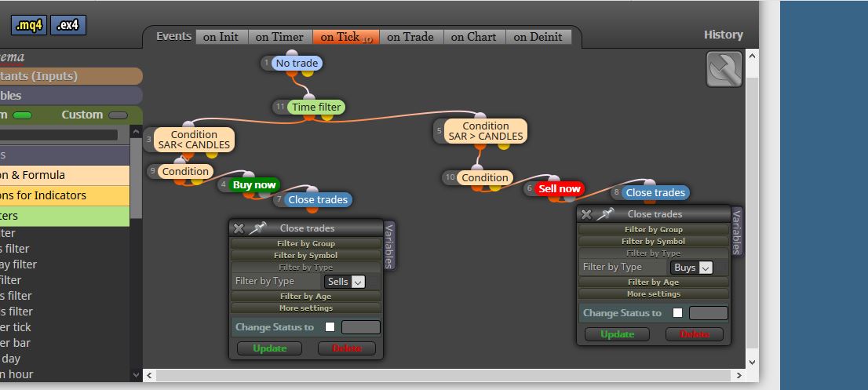Close the Sells Close trades panel
Viewport: 868px width, 390px height.
[239, 228]
